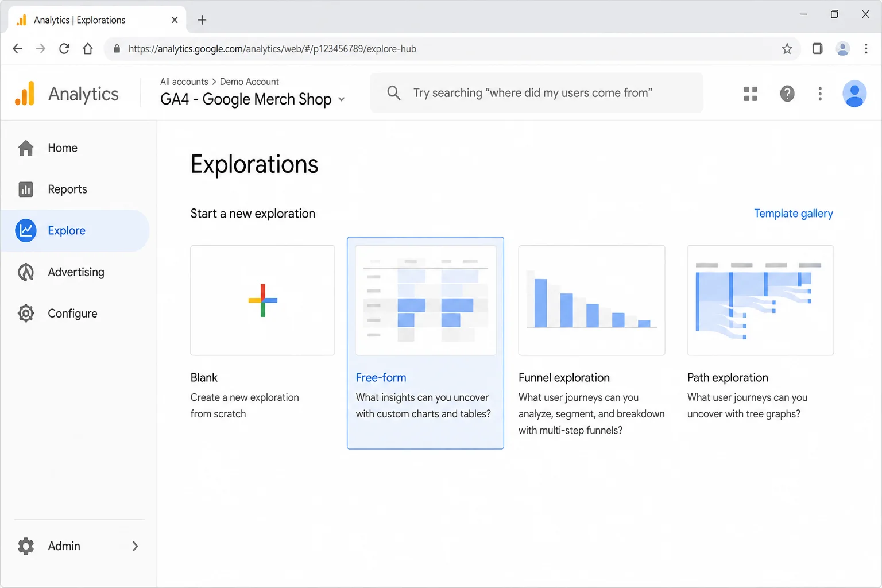Bookmark page with the star icon
Viewport: 882px width, 588px height.
(x=787, y=49)
